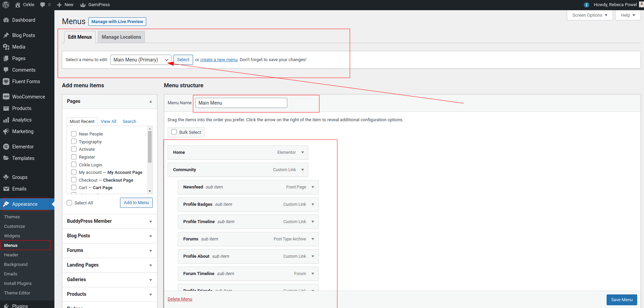Click the Pages sidebar icon
Viewport: 644px width, 308px height.
point(6,58)
